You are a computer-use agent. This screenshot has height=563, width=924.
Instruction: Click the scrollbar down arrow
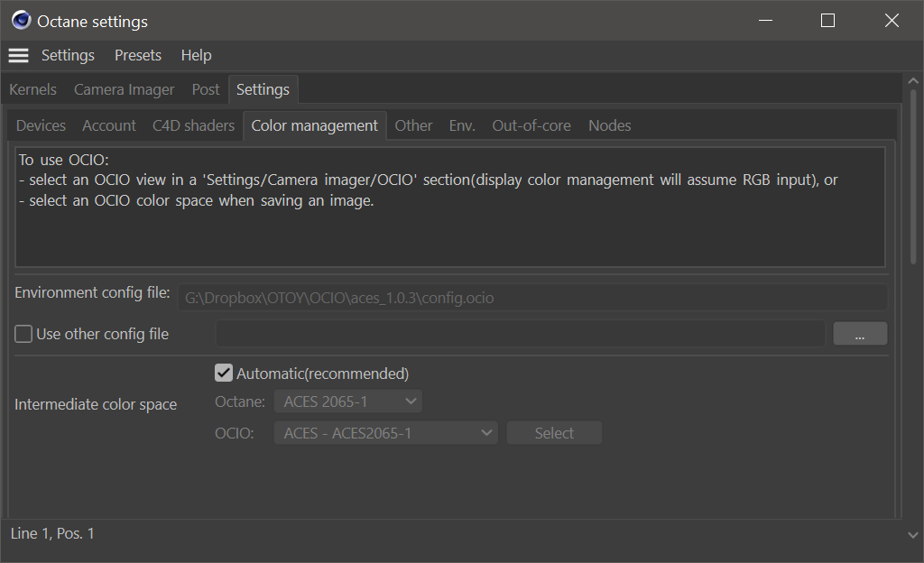tap(913, 535)
